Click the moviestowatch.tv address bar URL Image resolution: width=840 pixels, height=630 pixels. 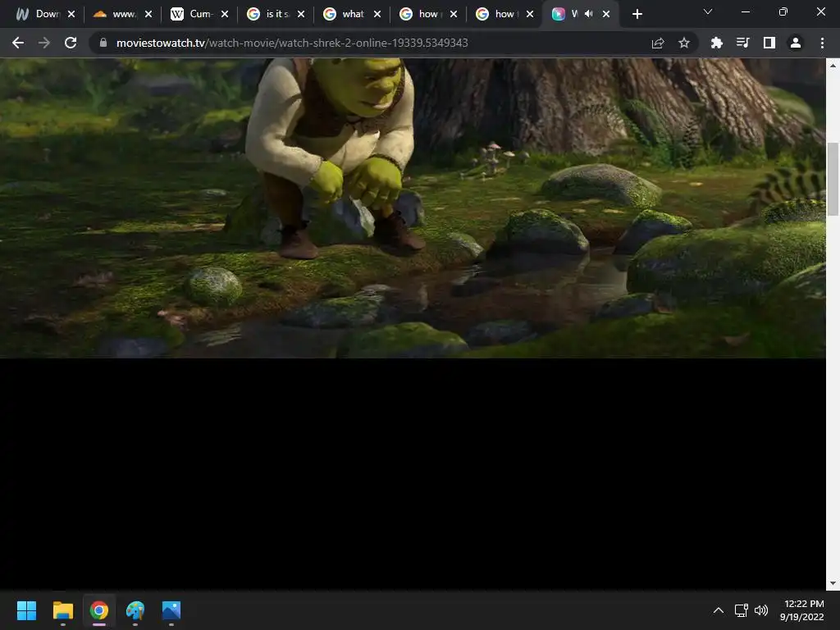click(x=292, y=43)
